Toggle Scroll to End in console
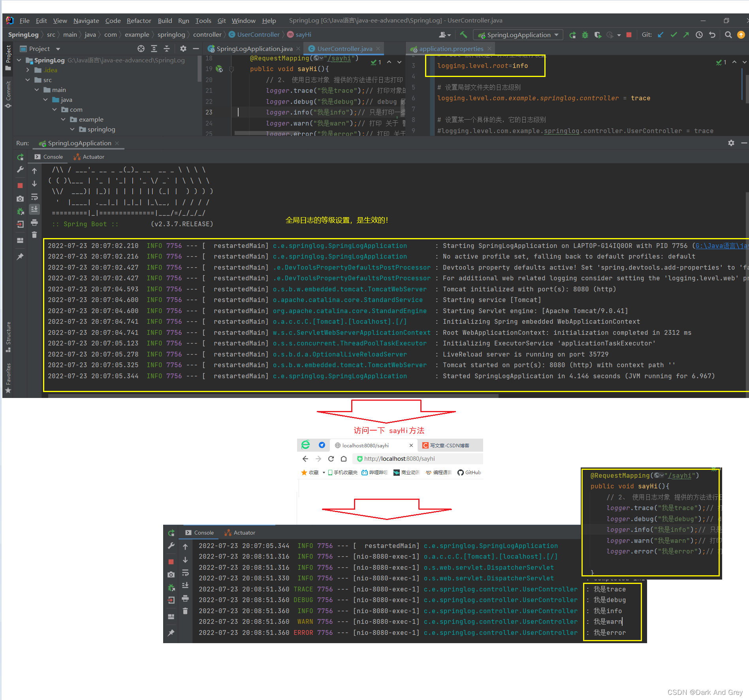This screenshot has height=700, width=749. pyautogui.click(x=34, y=209)
